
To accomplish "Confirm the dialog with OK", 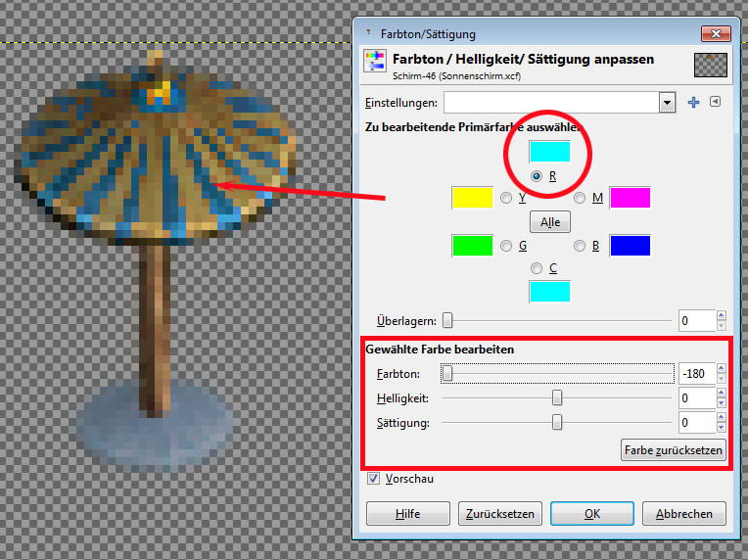I will (592, 514).
